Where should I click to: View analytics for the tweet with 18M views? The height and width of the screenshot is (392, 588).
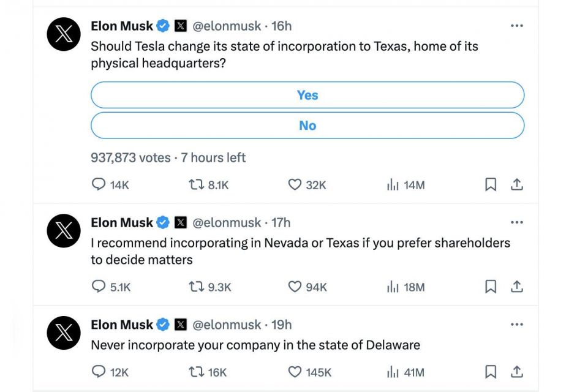pos(392,287)
